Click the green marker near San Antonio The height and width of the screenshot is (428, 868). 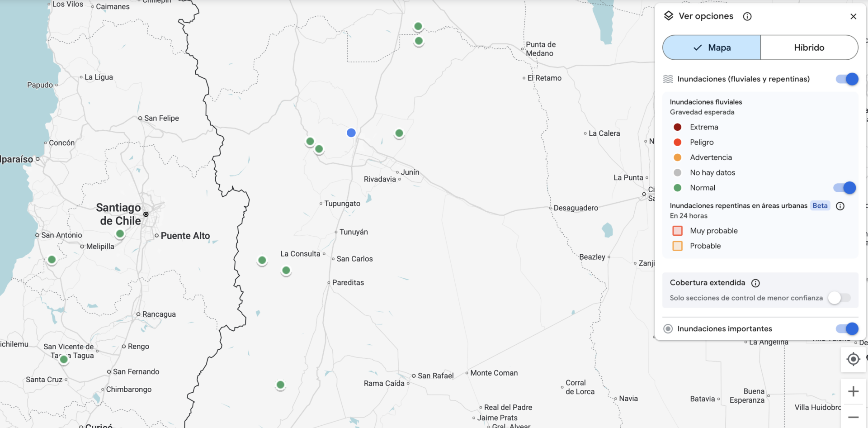click(52, 260)
